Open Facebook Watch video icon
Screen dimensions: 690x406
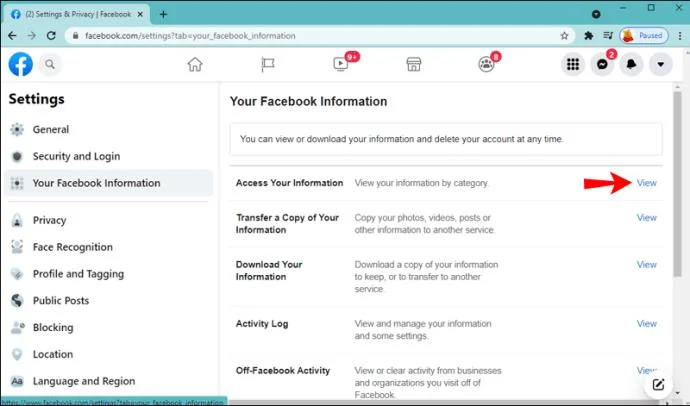341,64
